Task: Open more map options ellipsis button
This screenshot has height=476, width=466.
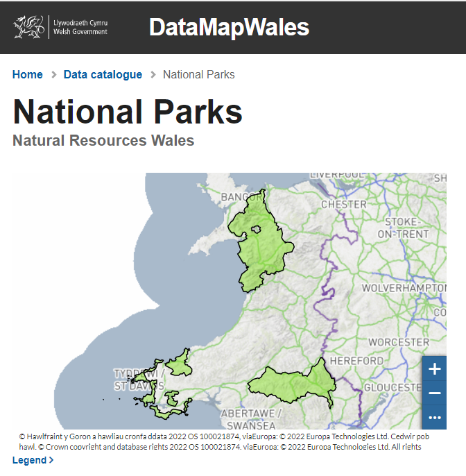Action: tap(434, 418)
